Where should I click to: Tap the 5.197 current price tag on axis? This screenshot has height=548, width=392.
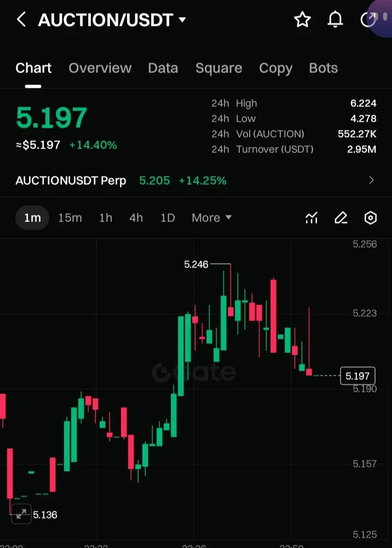[358, 376]
